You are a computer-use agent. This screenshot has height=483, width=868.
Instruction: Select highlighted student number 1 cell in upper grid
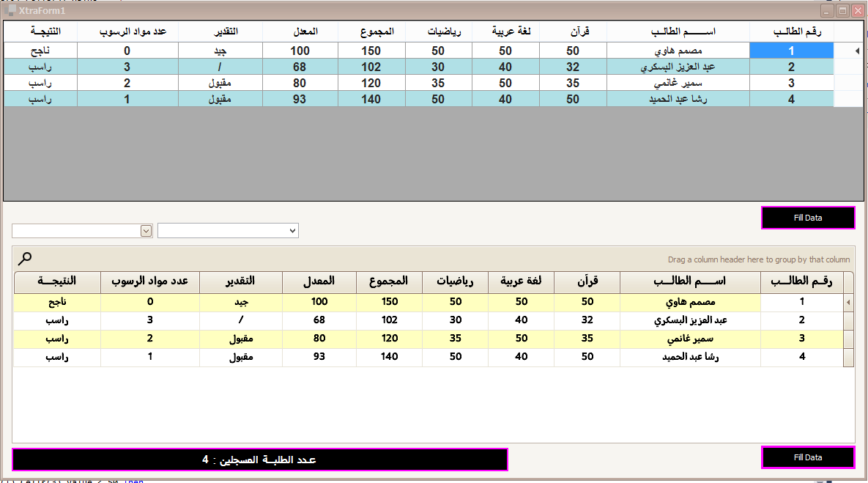(792, 51)
